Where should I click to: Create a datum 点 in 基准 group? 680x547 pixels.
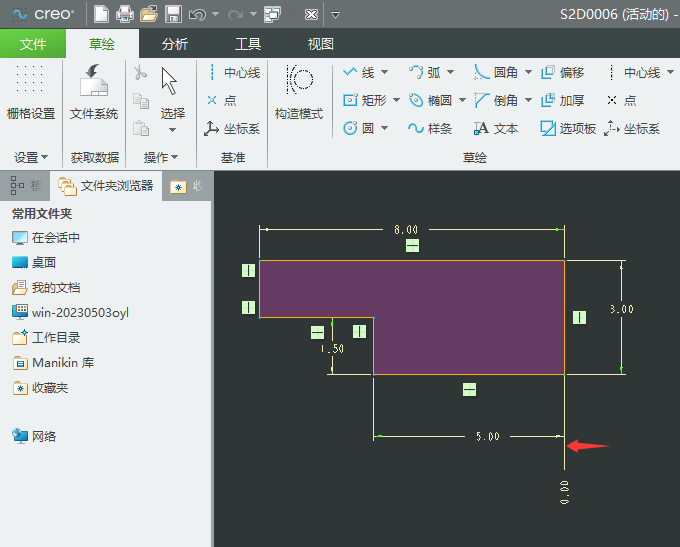point(222,101)
